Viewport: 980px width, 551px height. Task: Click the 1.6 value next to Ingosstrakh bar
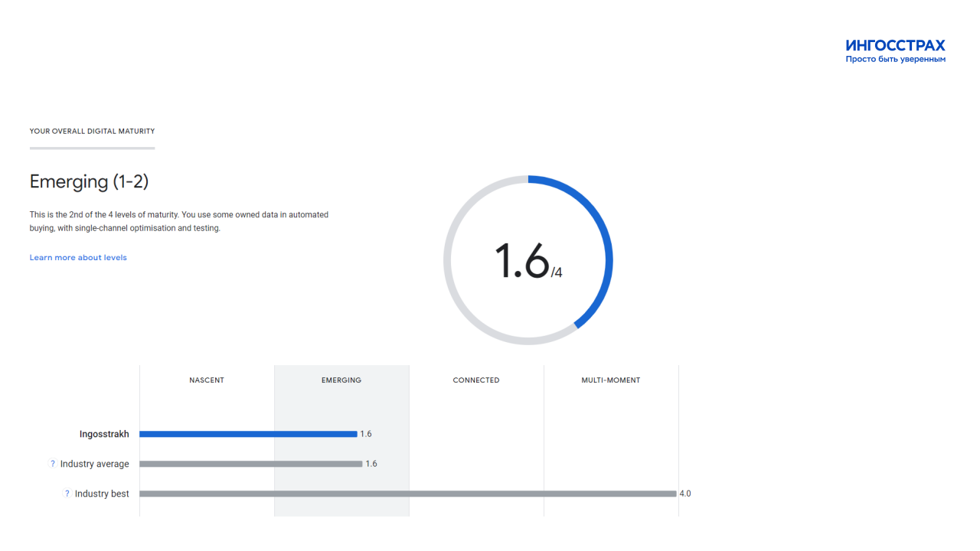pyautogui.click(x=366, y=434)
